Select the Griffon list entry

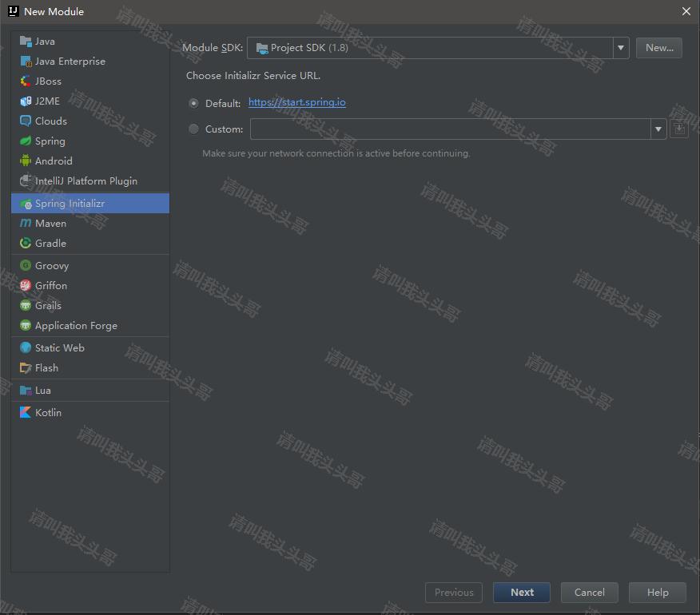click(x=90, y=286)
